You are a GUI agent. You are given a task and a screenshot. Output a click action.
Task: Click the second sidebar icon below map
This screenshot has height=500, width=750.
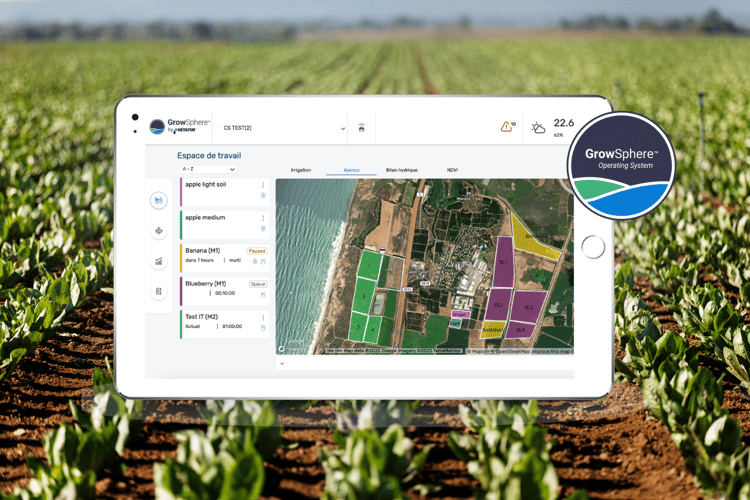point(158,231)
